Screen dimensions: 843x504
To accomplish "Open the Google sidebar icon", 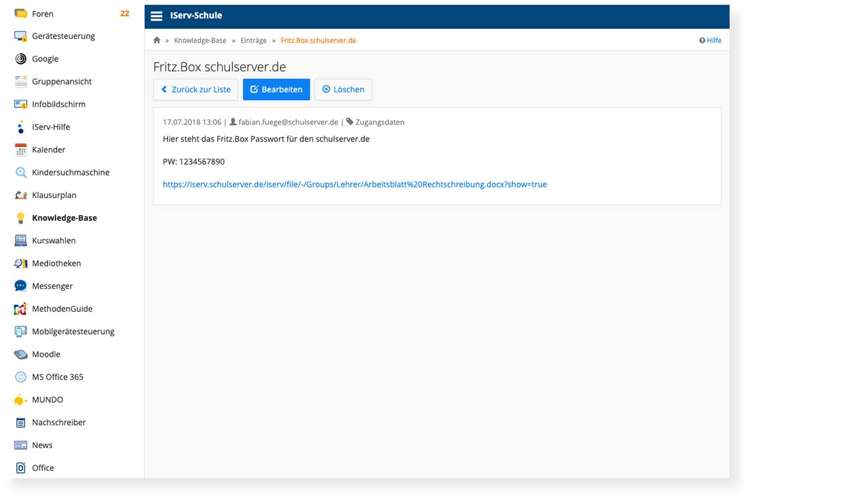I will tap(20, 59).
